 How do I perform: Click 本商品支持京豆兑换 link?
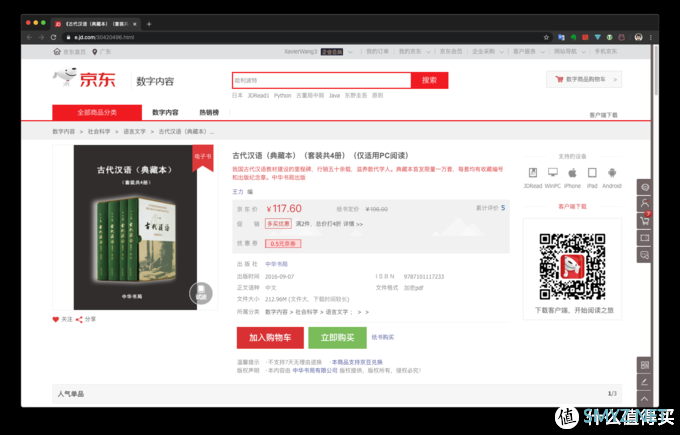tap(357, 362)
